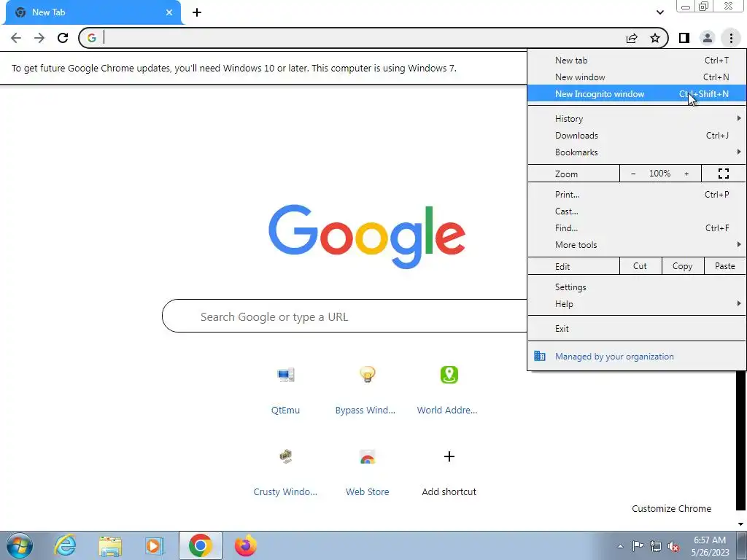
Task: Click the share page icon in address bar
Action: click(x=632, y=38)
